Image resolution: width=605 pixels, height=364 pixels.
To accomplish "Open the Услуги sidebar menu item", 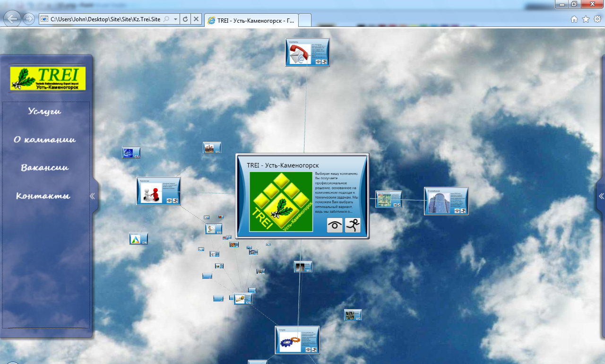I will pyautogui.click(x=44, y=112).
